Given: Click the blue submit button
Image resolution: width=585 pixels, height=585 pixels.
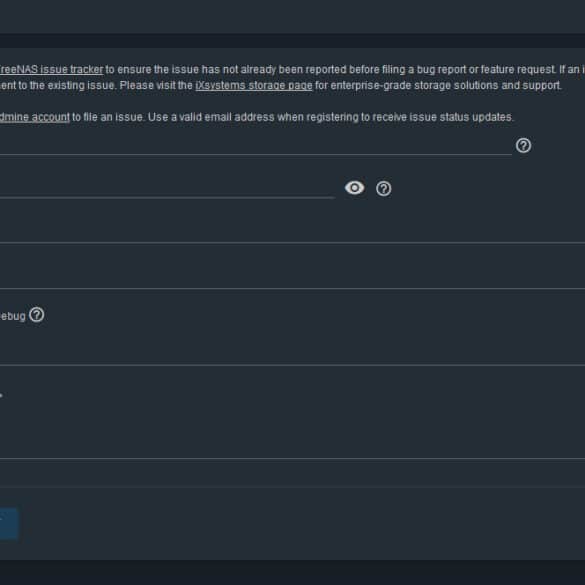Looking at the screenshot, I should [9, 523].
